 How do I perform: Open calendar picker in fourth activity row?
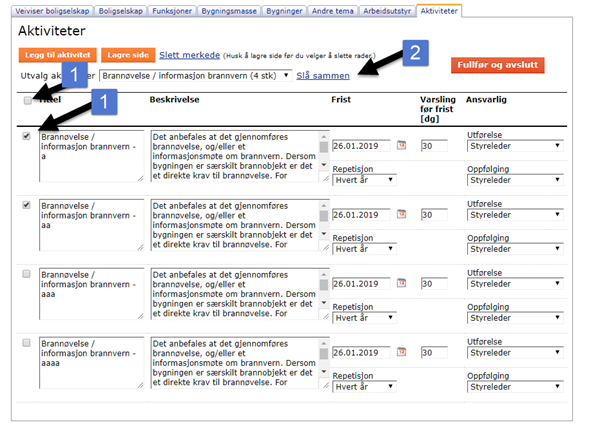[402, 352]
